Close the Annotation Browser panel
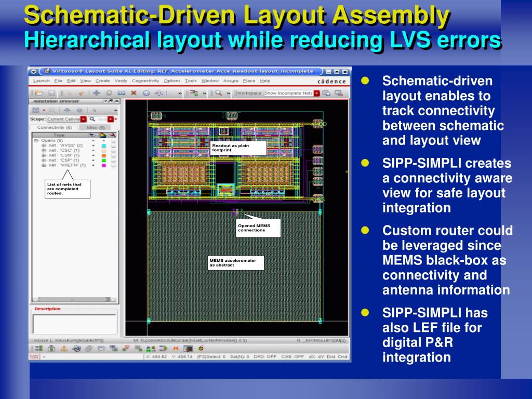 tap(116, 101)
